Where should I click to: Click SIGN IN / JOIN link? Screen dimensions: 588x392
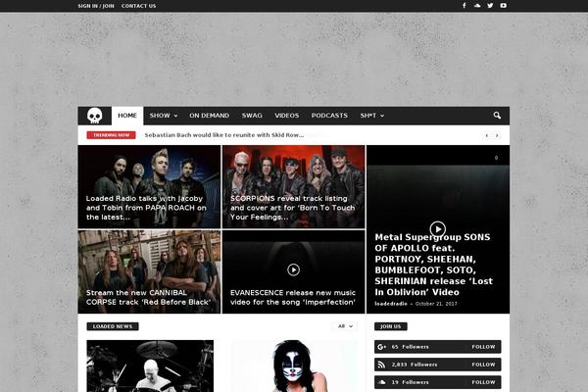96,6
